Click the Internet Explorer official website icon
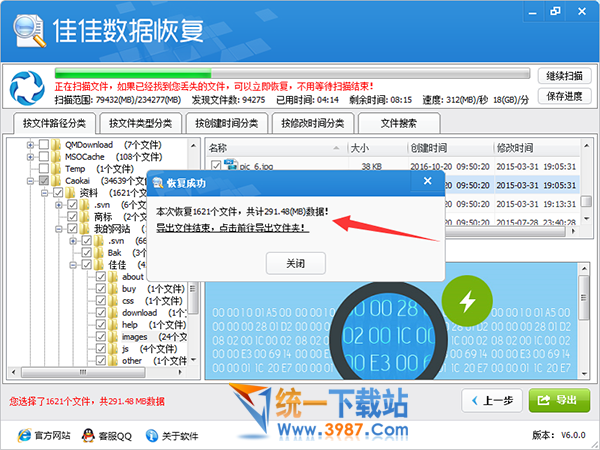Viewport: 600px width, 450px height. 24,435
